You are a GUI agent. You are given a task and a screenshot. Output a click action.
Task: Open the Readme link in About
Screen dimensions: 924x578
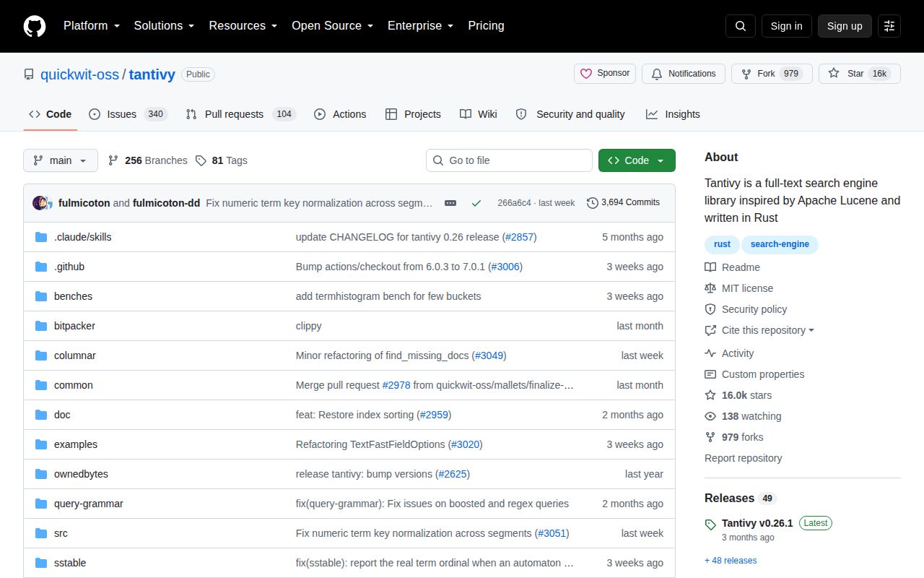click(x=732, y=267)
